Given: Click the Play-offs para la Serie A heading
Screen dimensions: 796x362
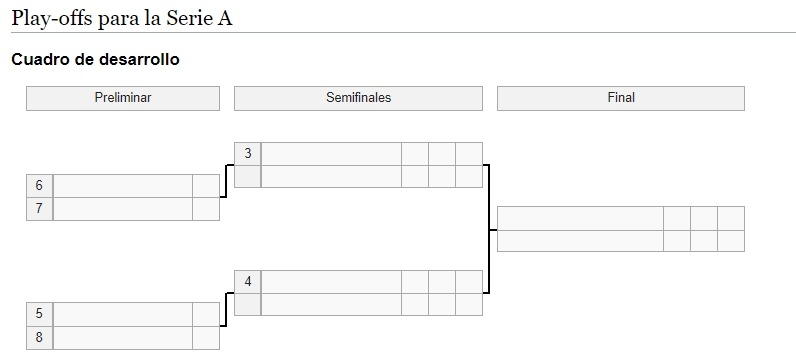Looking at the screenshot, I should pyautogui.click(x=122, y=18).
